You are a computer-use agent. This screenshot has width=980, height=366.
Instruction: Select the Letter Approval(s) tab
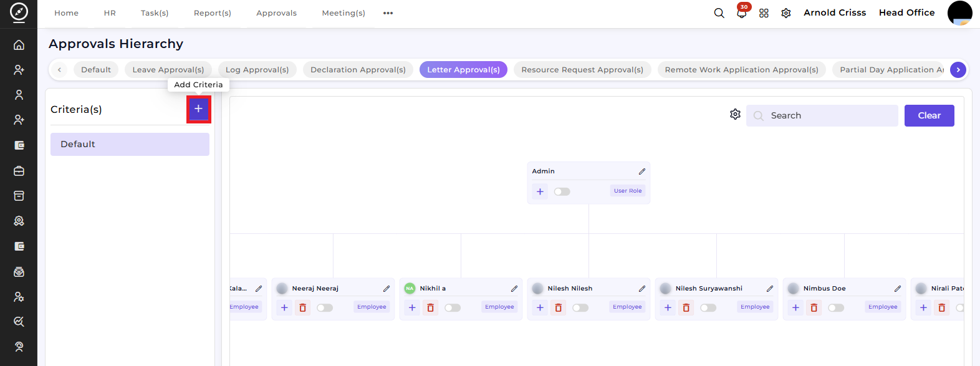point(463,70)
